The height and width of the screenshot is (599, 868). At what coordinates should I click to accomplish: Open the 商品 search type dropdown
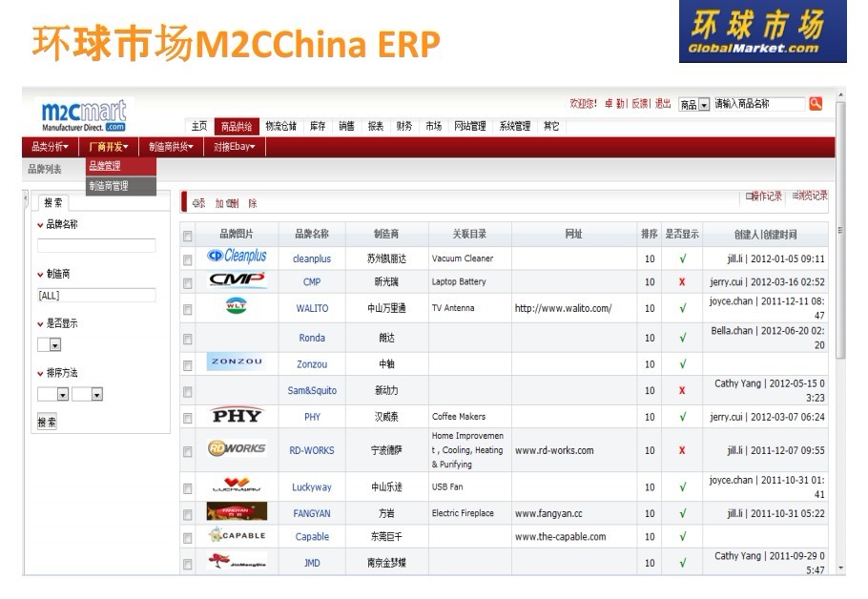694,104
